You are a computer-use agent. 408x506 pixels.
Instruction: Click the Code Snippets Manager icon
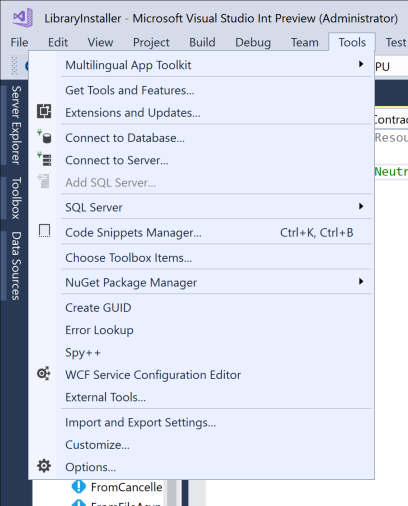coord(44,231)
